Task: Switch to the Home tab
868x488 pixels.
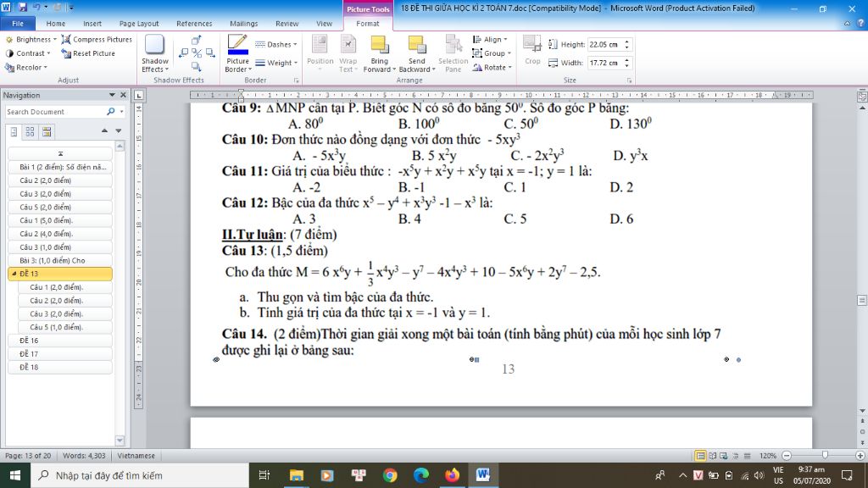Action: pyautogui.click(x=55, y=23)
